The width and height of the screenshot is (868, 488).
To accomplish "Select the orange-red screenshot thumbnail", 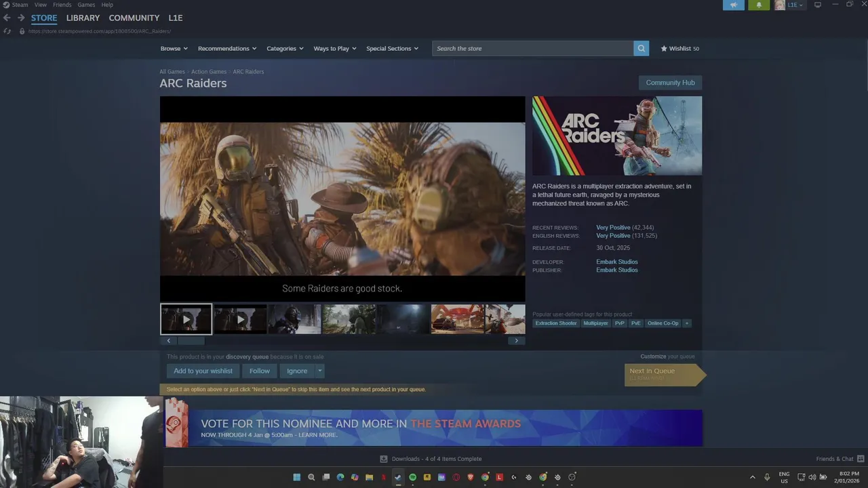I will click(x=457, y=319).
